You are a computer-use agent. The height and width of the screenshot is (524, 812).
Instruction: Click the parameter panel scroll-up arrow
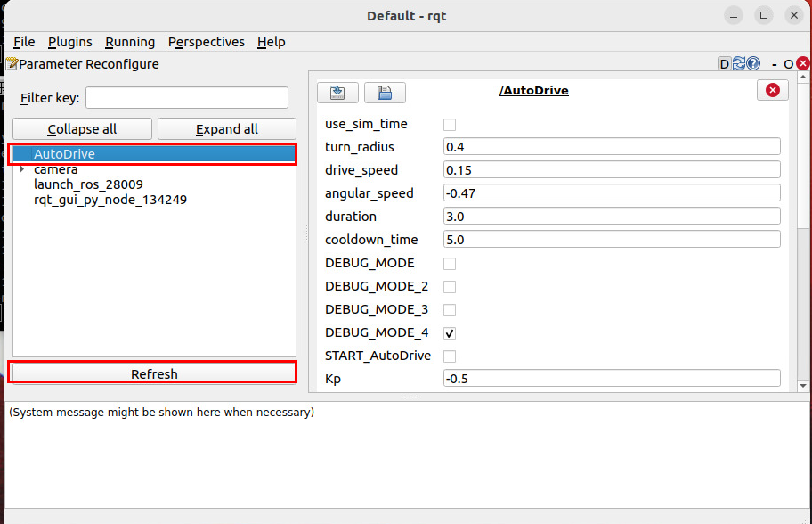(803, 77)
